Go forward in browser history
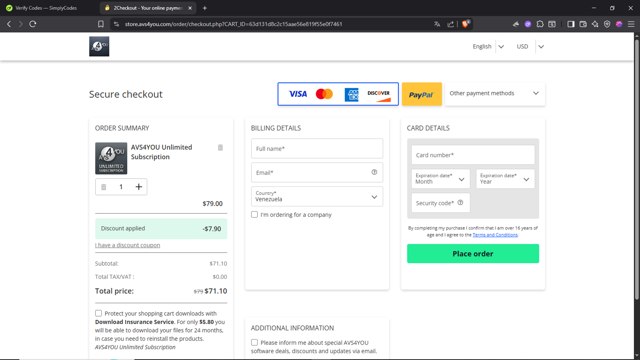Image resolution: width=640 pixels, height=360 pixels. point(20,24)
